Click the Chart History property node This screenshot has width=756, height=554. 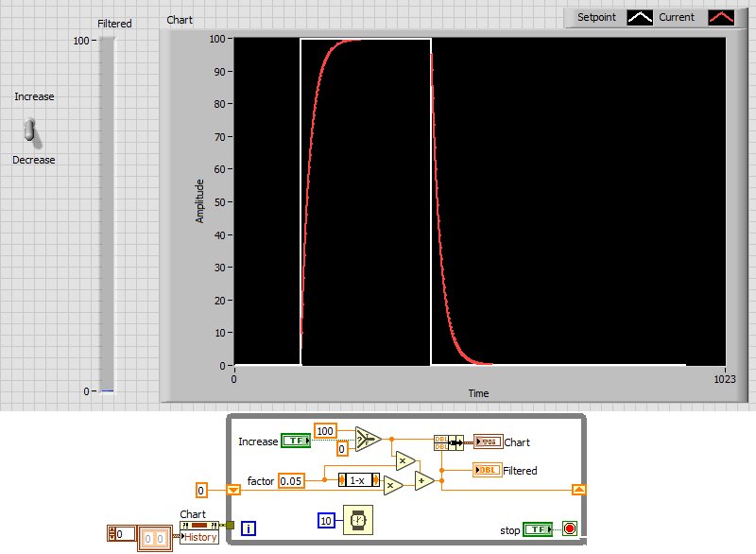[x=199, y=533]
